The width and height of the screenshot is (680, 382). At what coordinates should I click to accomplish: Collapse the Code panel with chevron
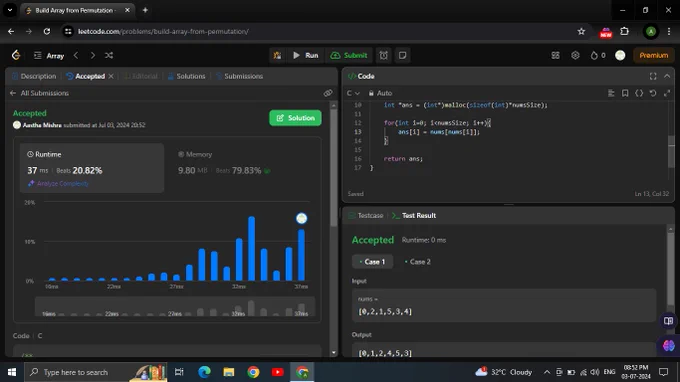point(667,76)
